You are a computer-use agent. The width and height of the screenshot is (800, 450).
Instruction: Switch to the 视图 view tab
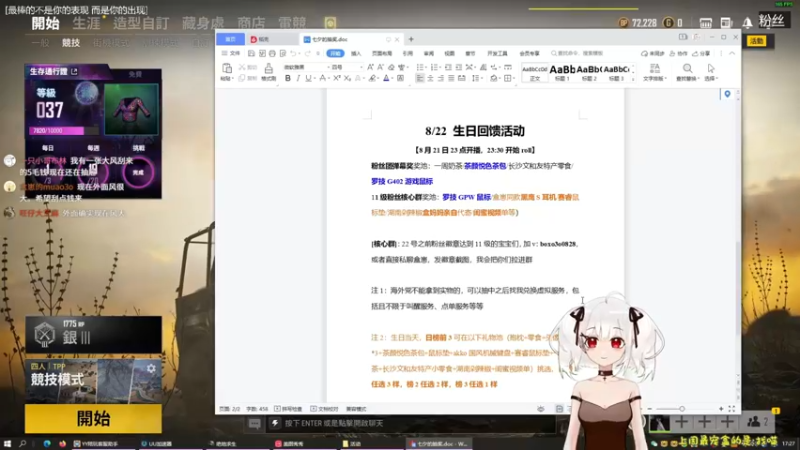coord(449,54)
